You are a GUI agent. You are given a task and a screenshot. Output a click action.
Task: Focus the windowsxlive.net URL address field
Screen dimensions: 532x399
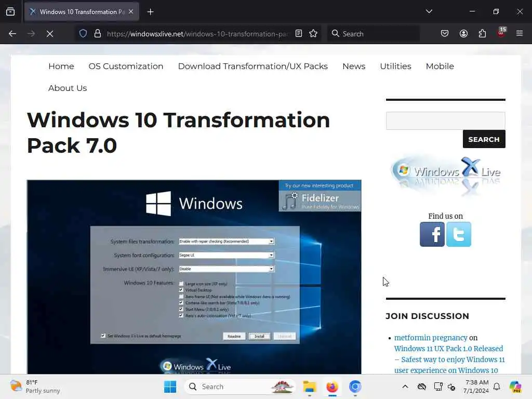[197, 34]
